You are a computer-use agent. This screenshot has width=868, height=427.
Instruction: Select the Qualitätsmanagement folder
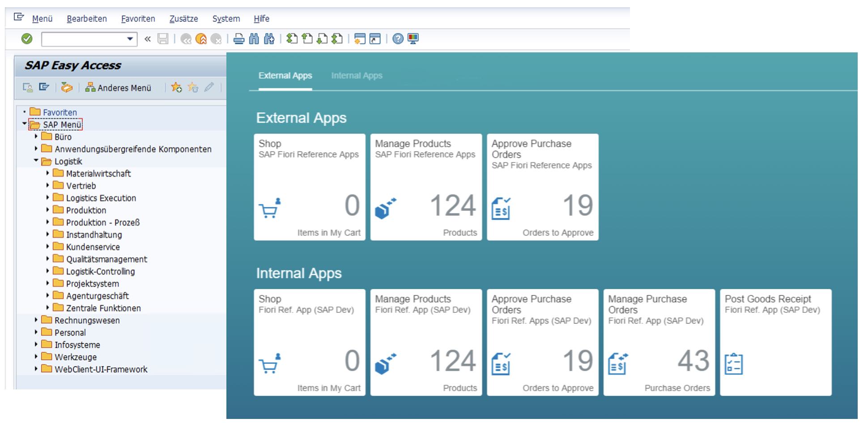[x=106, y=259]
